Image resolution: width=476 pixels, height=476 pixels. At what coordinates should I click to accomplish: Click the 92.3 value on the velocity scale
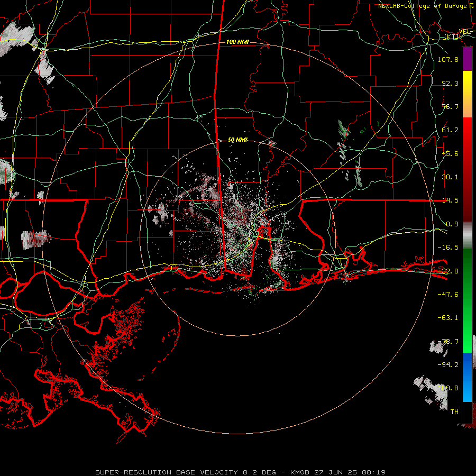[450, 83]
